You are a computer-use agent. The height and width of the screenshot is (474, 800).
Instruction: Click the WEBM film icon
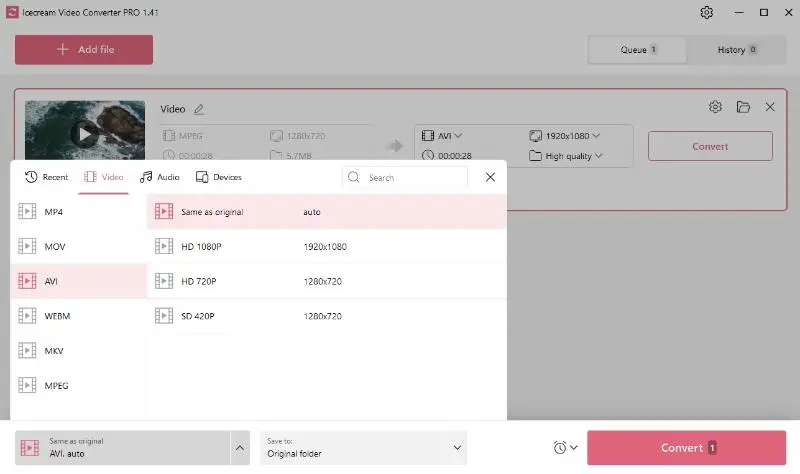click(27, 316)
